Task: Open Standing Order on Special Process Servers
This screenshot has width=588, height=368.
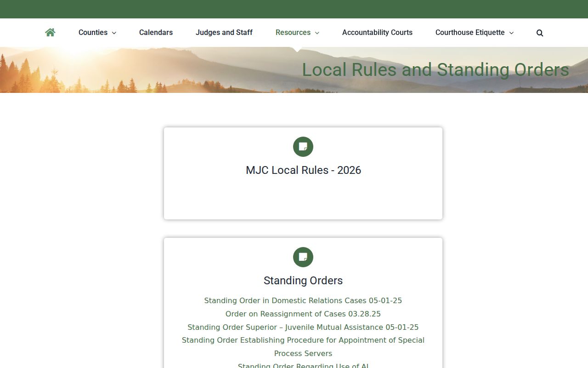Action: pos(303,347)
